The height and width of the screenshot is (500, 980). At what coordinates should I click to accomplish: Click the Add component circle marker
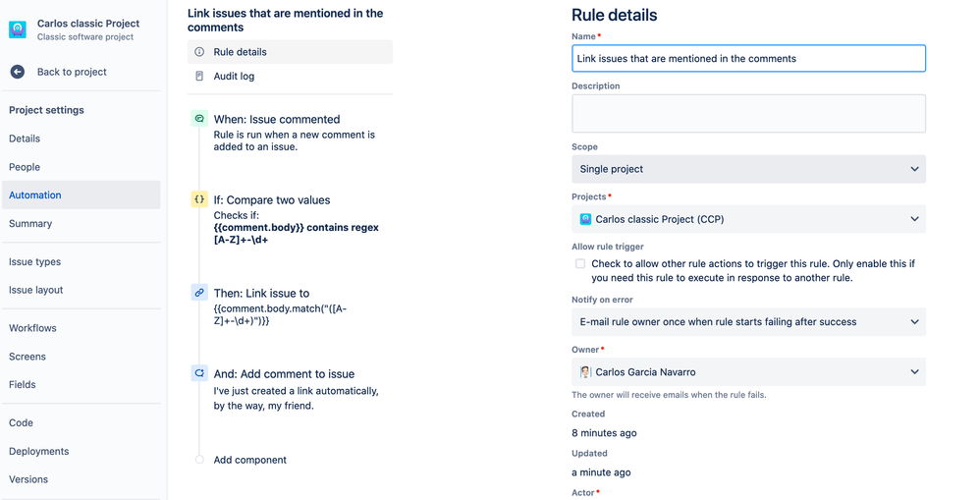199,460
